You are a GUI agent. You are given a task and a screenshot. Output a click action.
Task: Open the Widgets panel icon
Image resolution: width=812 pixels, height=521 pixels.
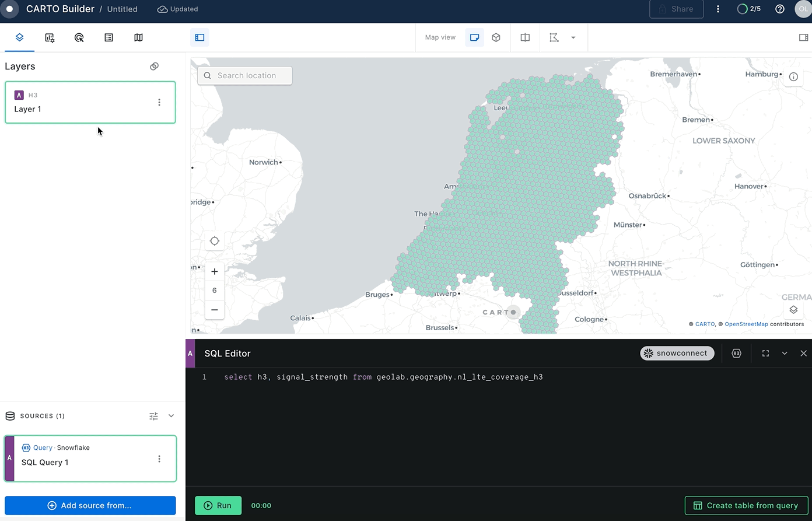[x=50, y=37]
